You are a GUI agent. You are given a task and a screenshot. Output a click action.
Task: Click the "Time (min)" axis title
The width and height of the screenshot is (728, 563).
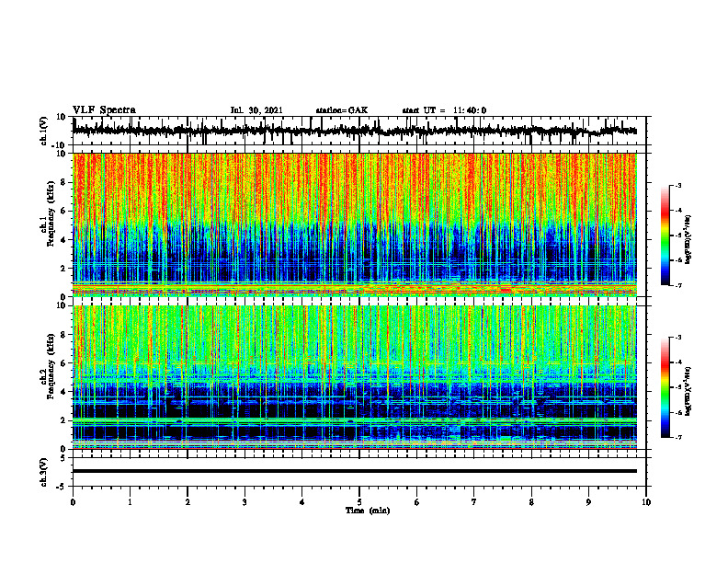(368, 511)
